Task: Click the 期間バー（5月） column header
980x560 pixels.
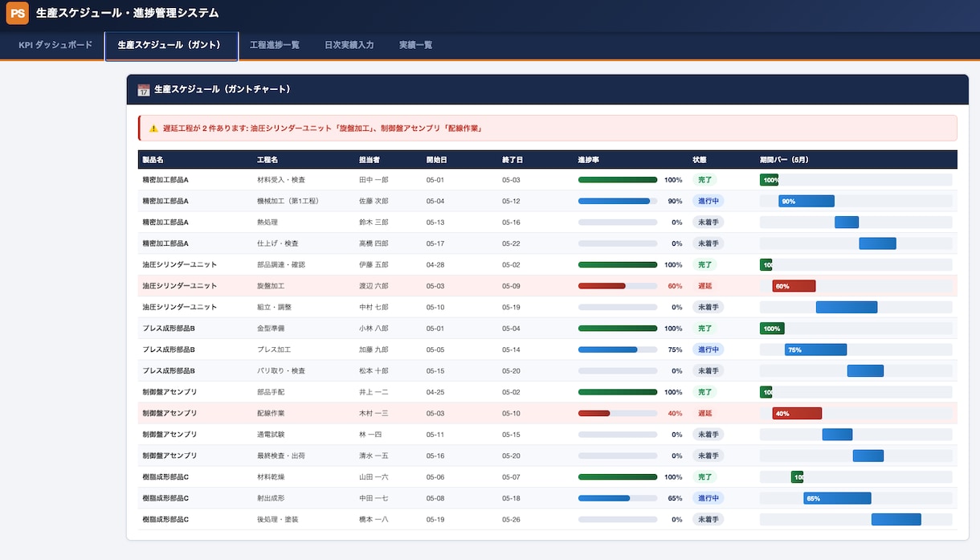Action: pyautogui.click(x=784, y=160)
